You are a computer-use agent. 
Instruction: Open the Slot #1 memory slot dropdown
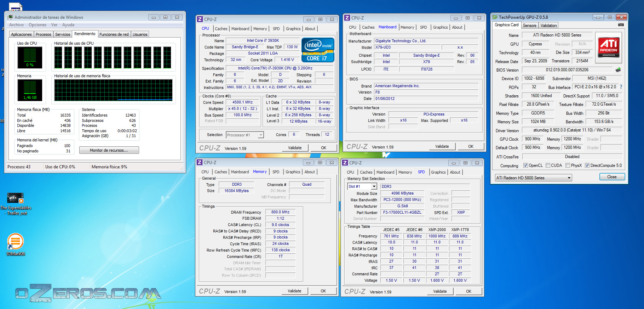362,186
